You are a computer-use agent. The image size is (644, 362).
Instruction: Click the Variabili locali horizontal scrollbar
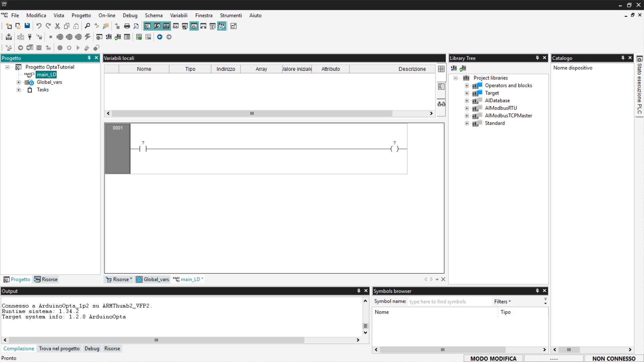[x=252, y=113]
